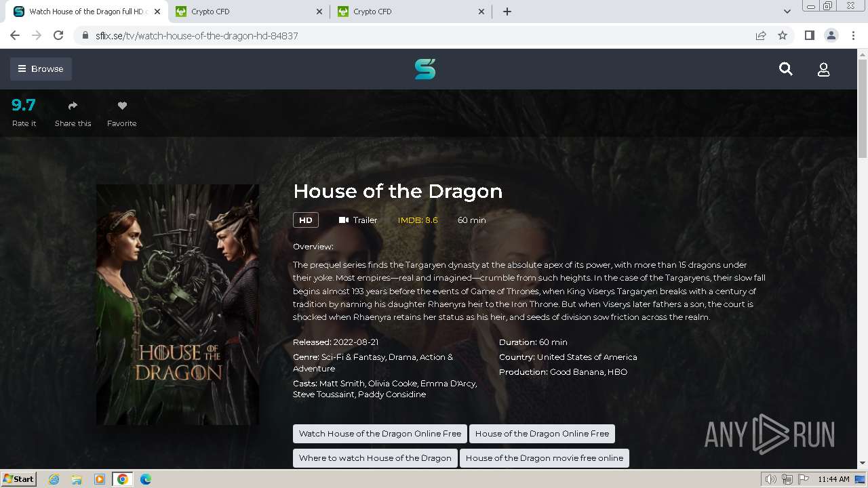868x488 pixels.
Task: Click Where to watch House of the Dragon tag
Action: click(375, 458)
